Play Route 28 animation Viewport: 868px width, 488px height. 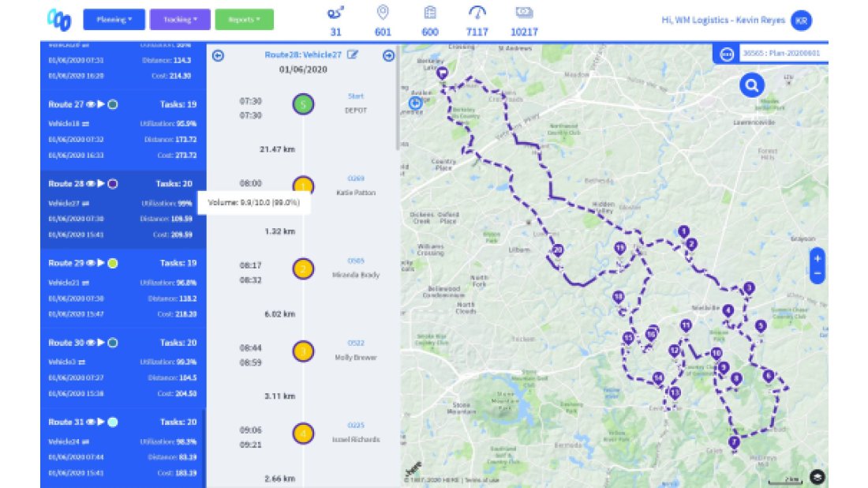click(x=101, y=183)
